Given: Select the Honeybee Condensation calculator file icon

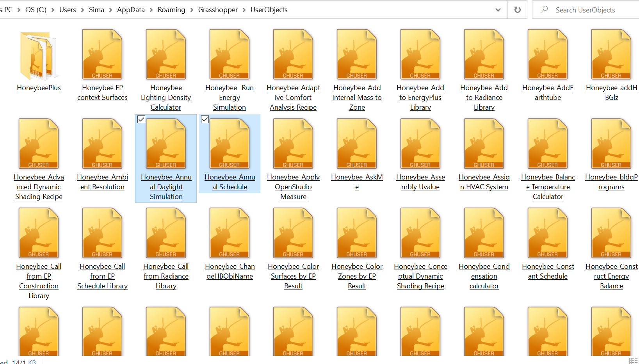Looking at the screenshot, I should click(x=484, y=233).
